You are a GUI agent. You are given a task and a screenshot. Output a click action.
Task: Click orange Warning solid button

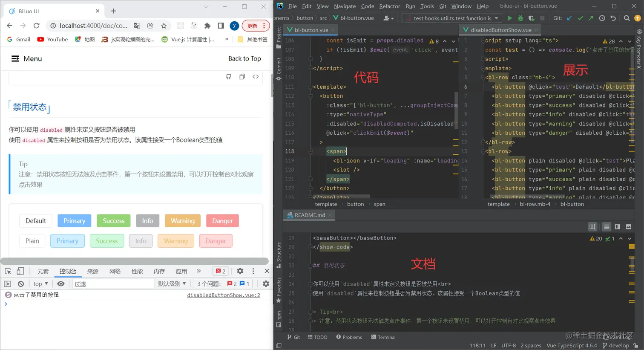pyautogui.click(x=183, y=221)
